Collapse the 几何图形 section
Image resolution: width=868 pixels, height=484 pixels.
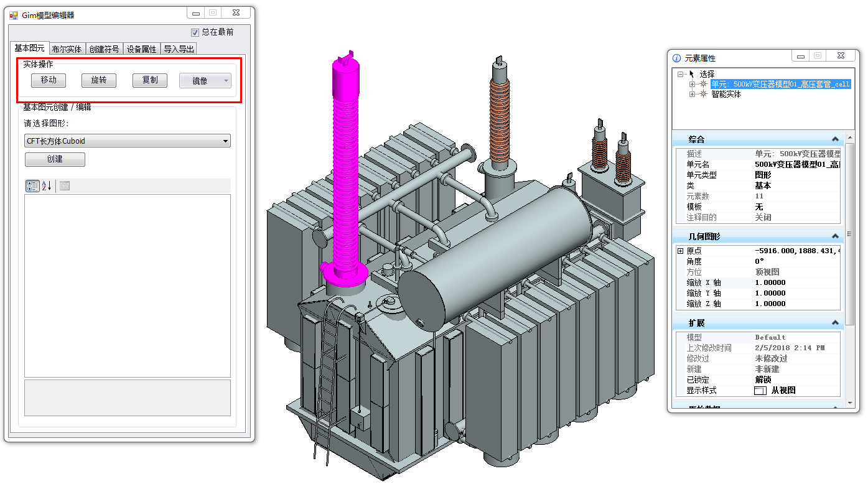pos(835,236)
